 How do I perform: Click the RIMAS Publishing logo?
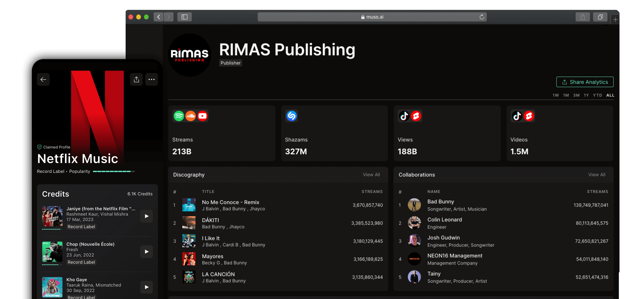pos(190,55)
